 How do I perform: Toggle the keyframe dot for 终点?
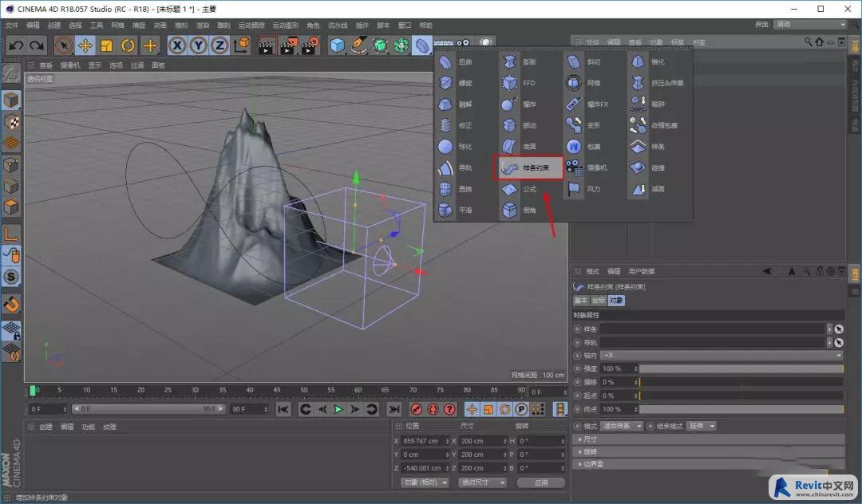coord(578,409)
